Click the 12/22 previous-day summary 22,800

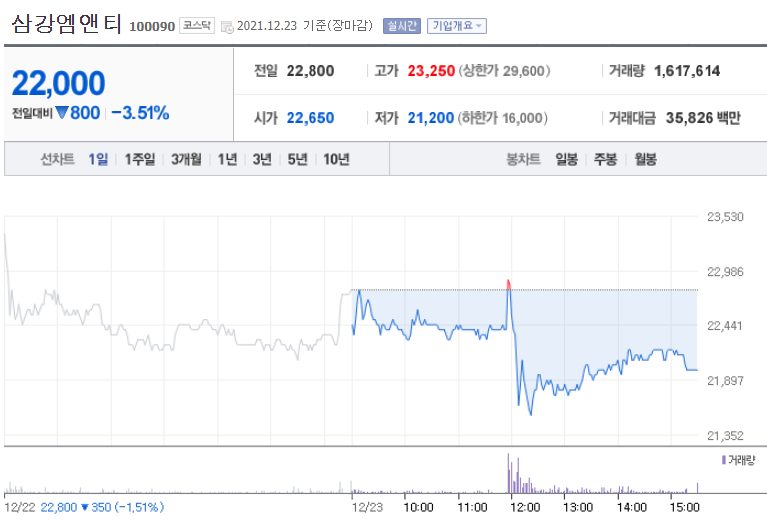(x=59, y=507)
